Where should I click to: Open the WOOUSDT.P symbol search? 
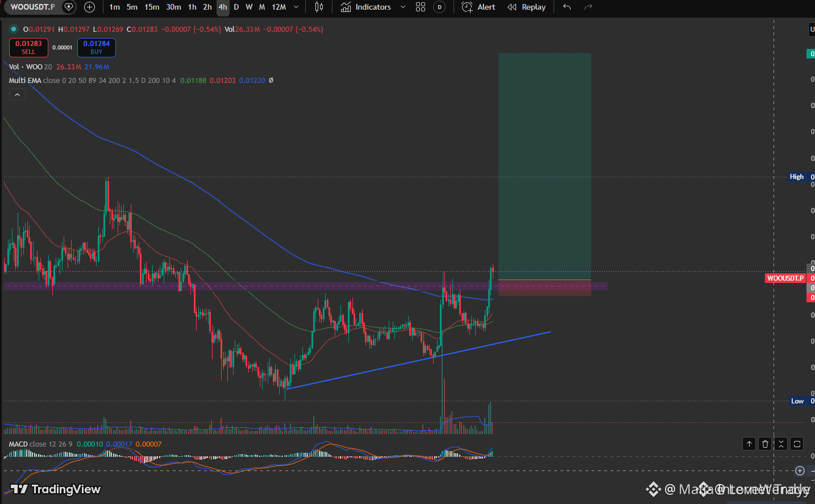pyautogui.click(x=32, y=7)
